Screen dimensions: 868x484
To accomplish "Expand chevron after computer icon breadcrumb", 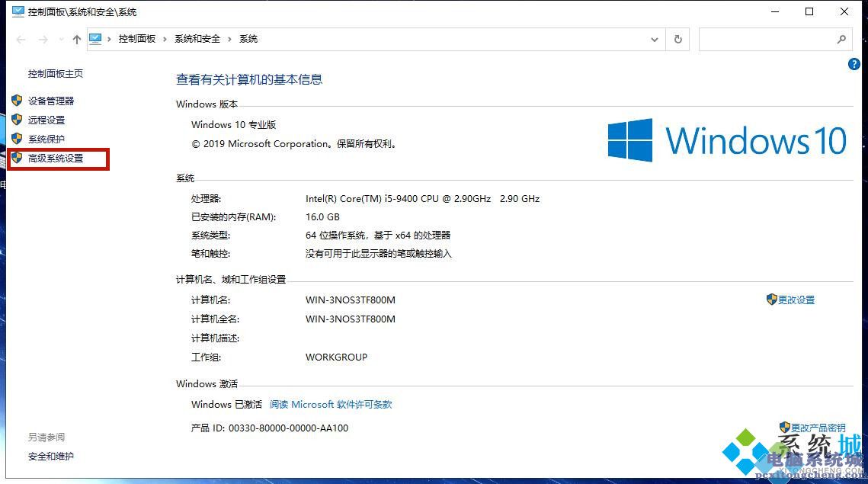I will coord(109,39).
